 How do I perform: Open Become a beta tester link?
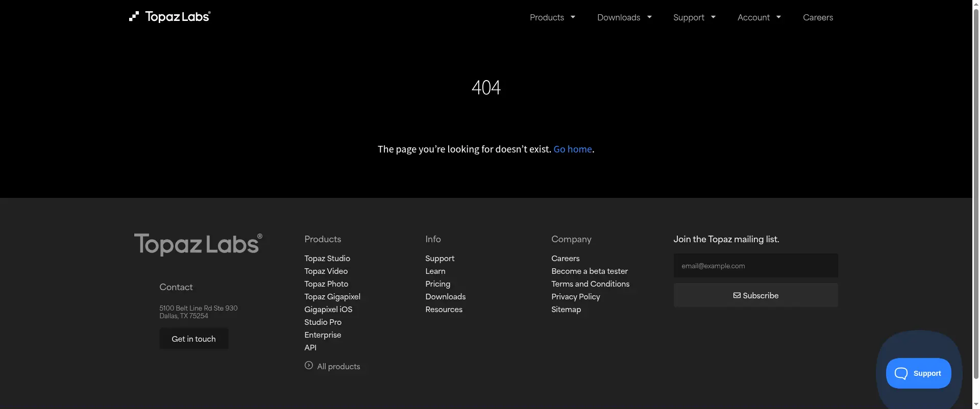coord(590,271)
